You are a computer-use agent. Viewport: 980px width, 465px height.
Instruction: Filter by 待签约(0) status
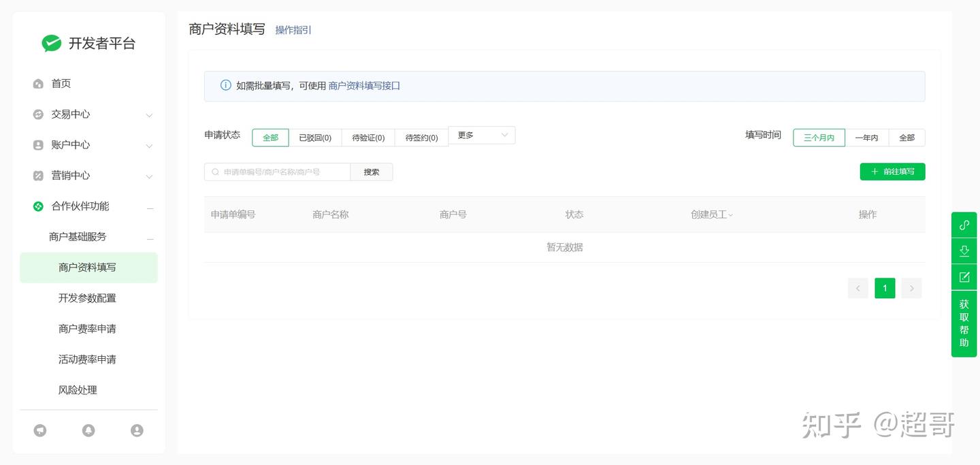pos(421,138)
